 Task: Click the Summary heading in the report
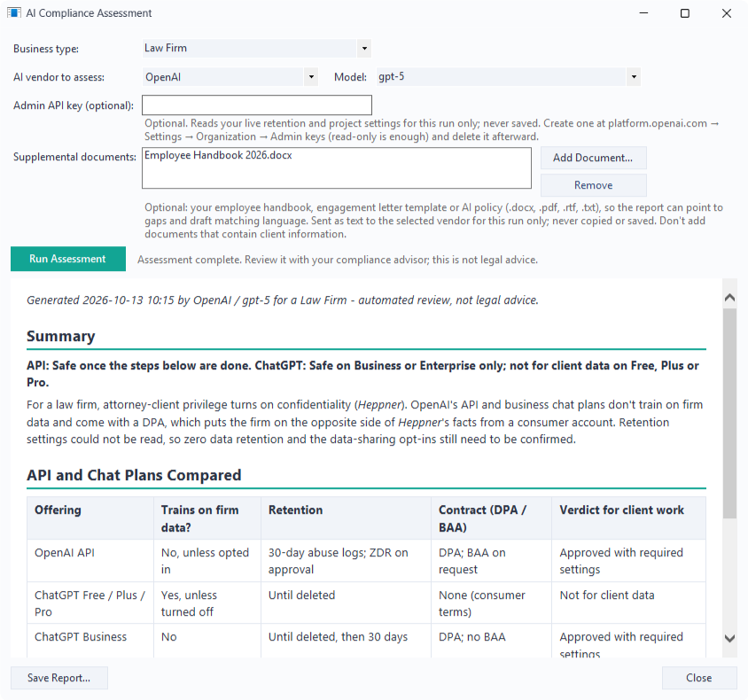tap(61, 336)
